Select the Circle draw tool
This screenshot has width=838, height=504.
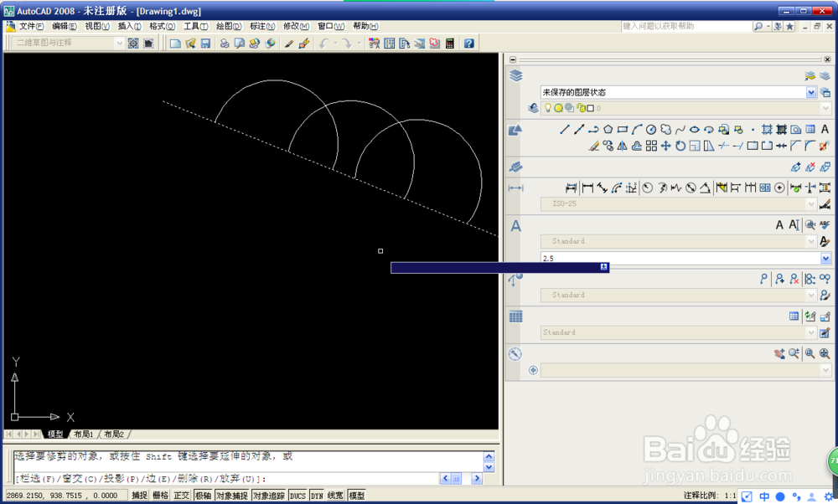point(651,129)
